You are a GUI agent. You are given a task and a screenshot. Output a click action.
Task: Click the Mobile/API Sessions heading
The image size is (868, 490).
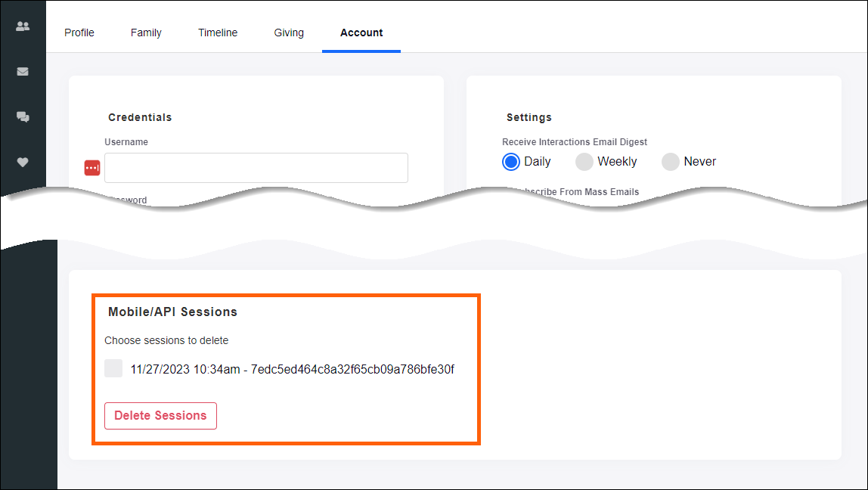172,312
